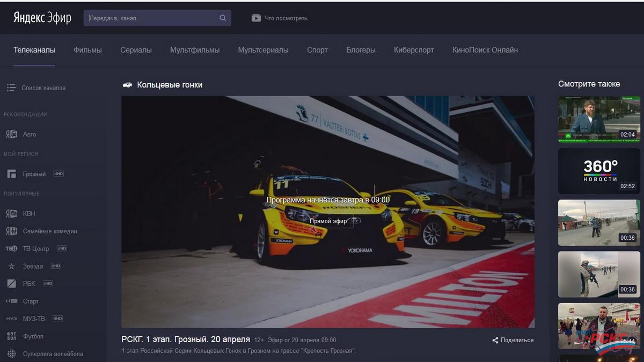Image resolution: width=644 pixels, height=362 pixels.
Task: Click the main racing video player
Action: point(328,212)
